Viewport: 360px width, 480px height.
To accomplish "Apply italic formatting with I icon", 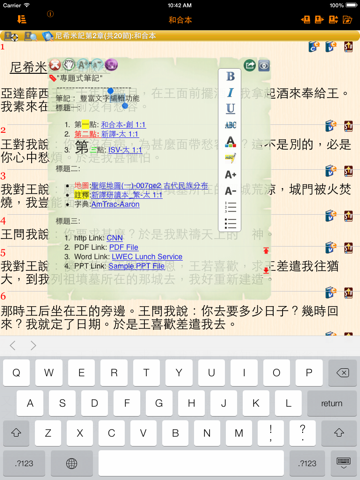I will pos(230,93).
